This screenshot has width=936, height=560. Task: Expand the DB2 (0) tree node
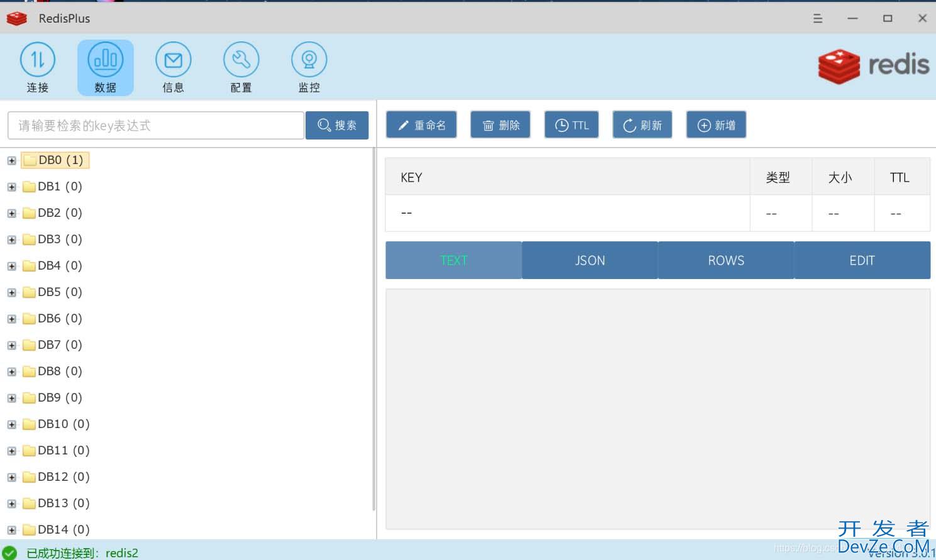[x=11, y=214]
